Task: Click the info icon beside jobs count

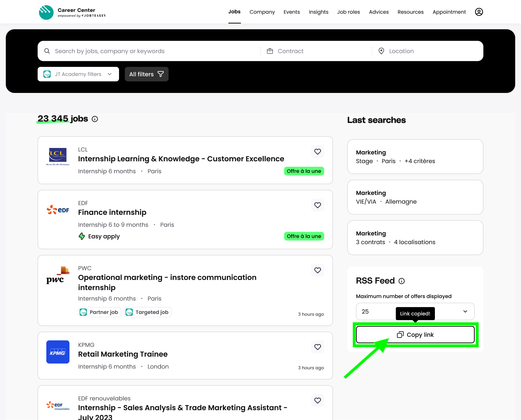Action: pyautogui.click(x=95, y=119)
